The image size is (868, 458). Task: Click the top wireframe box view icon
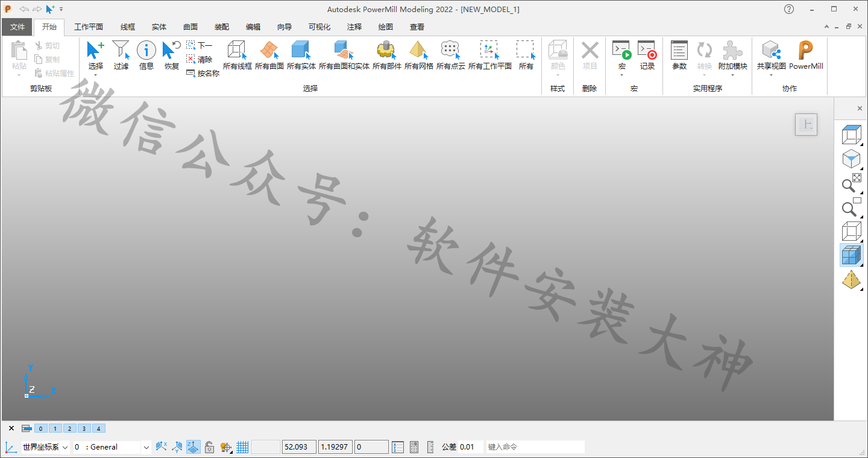click(851, 135)
